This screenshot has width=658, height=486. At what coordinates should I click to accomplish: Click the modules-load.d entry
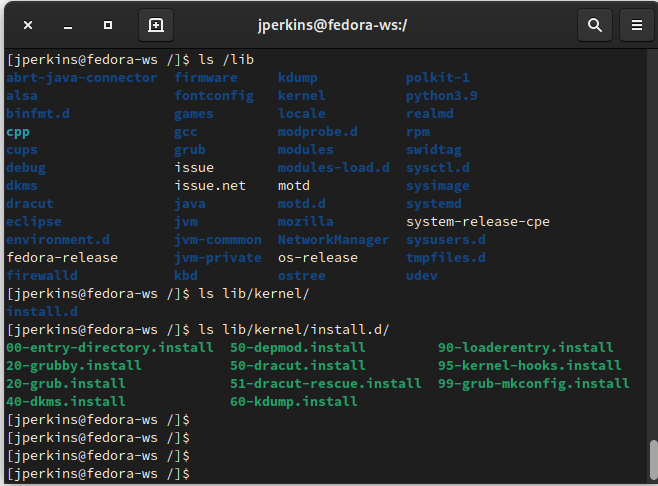tap(334, 168)
